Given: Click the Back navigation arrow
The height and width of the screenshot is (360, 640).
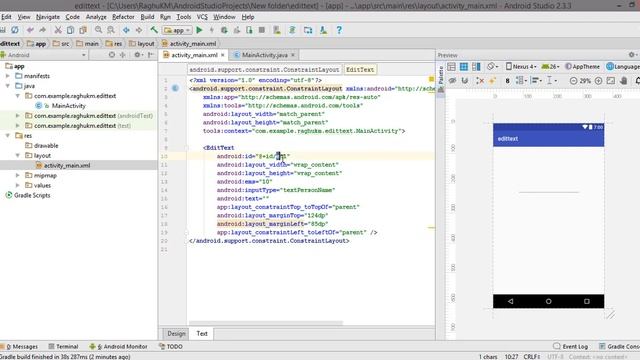Looking at the screenshot, I should pyautogui.click(x=126, y=30).
